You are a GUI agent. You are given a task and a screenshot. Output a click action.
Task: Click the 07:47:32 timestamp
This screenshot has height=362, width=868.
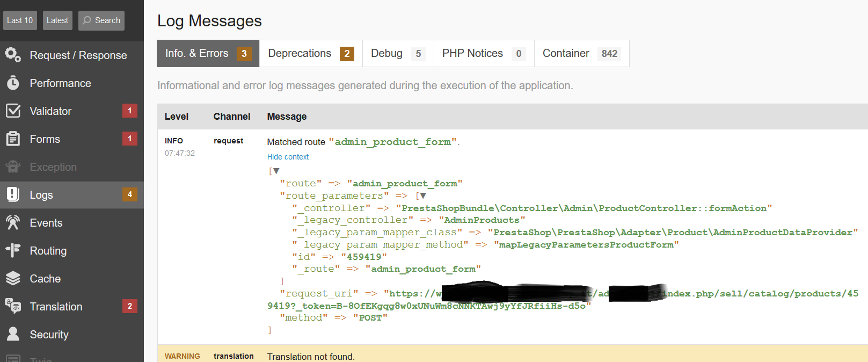point(180,153)
